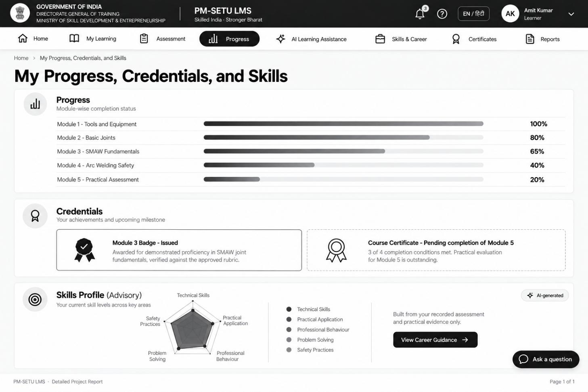The width and height of the screenshot is (588, 392).
Task: Click the Module 2 - Basic Joints row label
Action: (x=86, y=138)
